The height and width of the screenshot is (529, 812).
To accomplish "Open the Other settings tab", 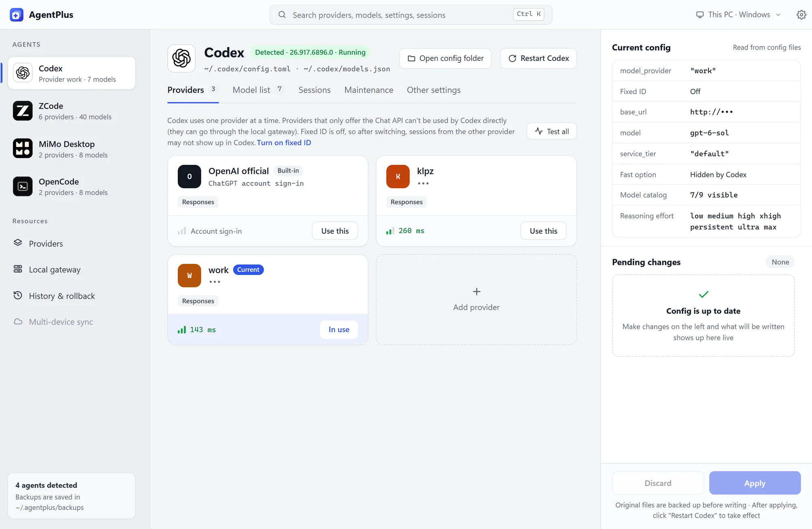I will [x=434, y=90].
